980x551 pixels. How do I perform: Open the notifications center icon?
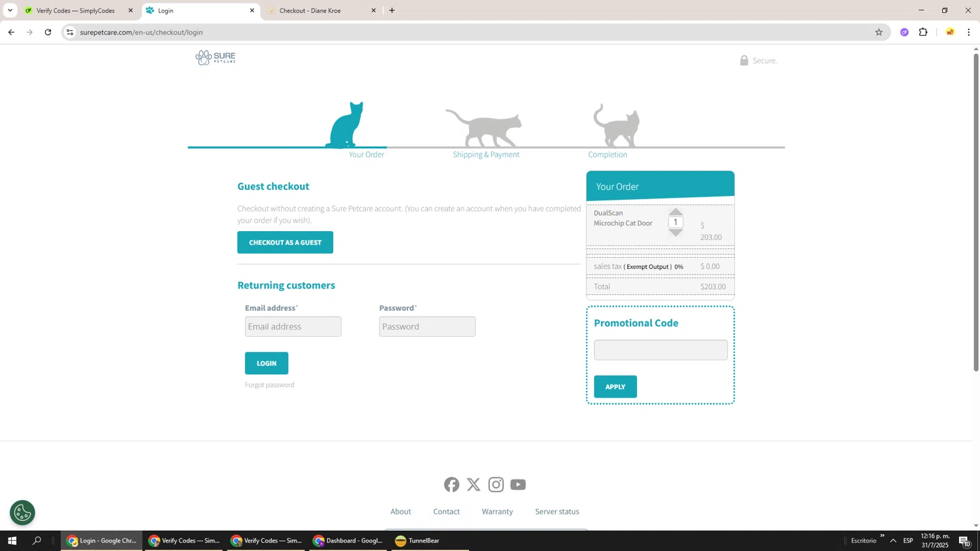click(964, 541)
